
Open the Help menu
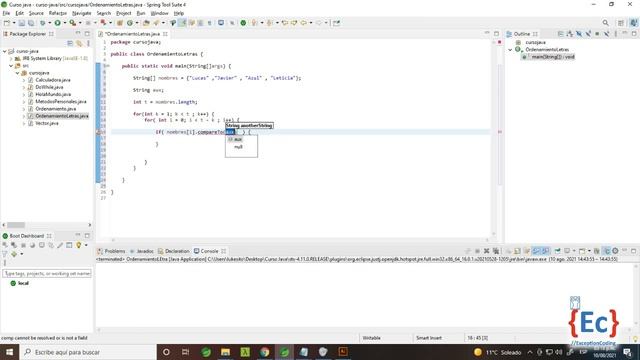(x=179, y=13)
